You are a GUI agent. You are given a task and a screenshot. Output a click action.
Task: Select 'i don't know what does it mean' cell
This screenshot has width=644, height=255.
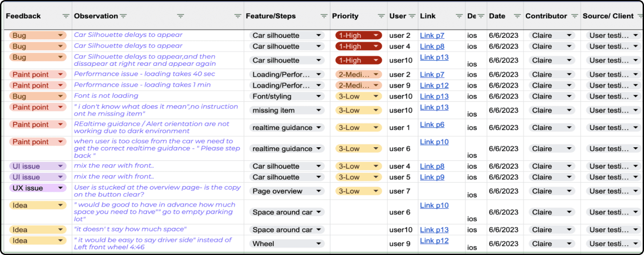pyautogui.click(x=158, y=110)
